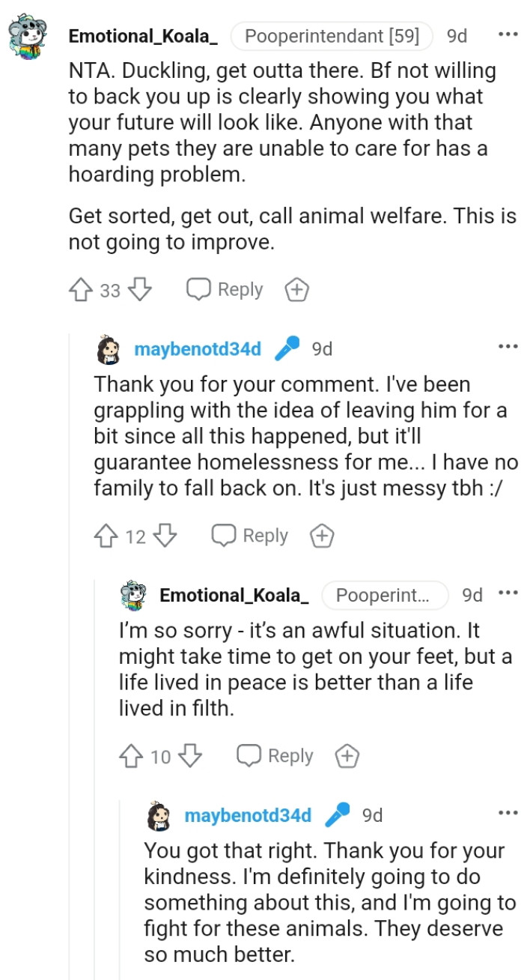524x980 pixels.
Task: Click the award icon on maybenotd34d's first reply
Action: point(321,535)
